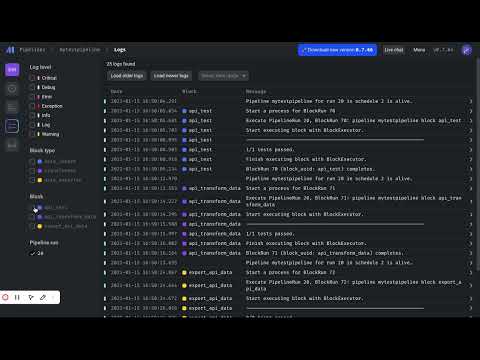Click the '25 logs found' text
Screen dimensions: 480x360
pyautogui.click(x=121, y=64)
